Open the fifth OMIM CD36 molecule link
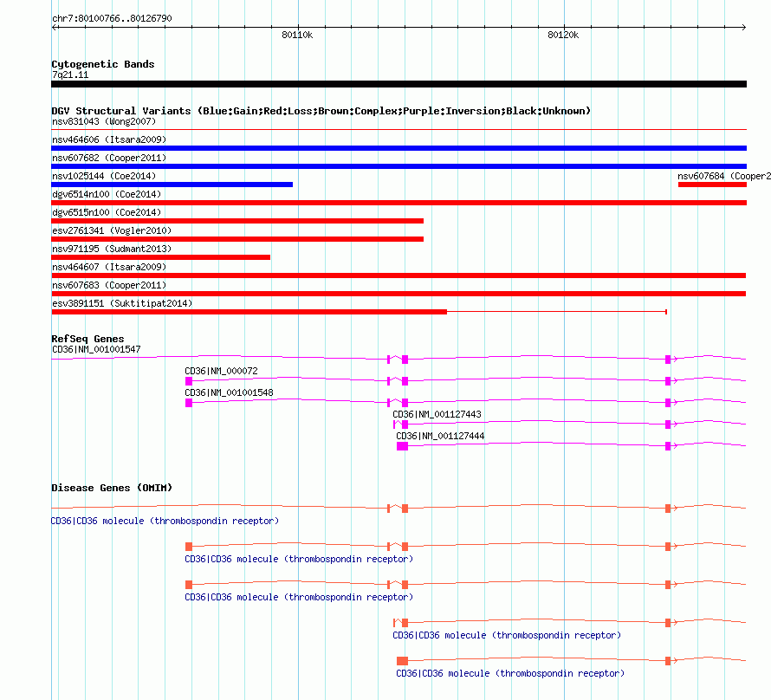This screenshot has width=771, height=700. tap(510, 673)
